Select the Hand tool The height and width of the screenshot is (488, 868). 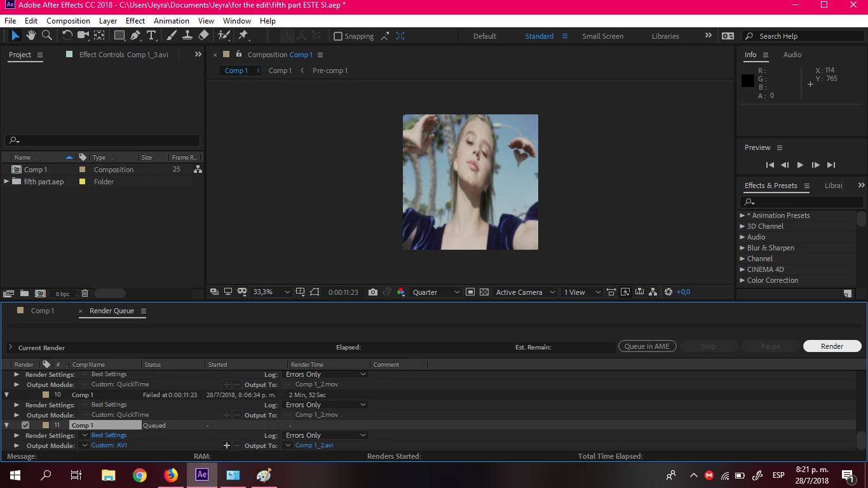[x=31, y=36]
